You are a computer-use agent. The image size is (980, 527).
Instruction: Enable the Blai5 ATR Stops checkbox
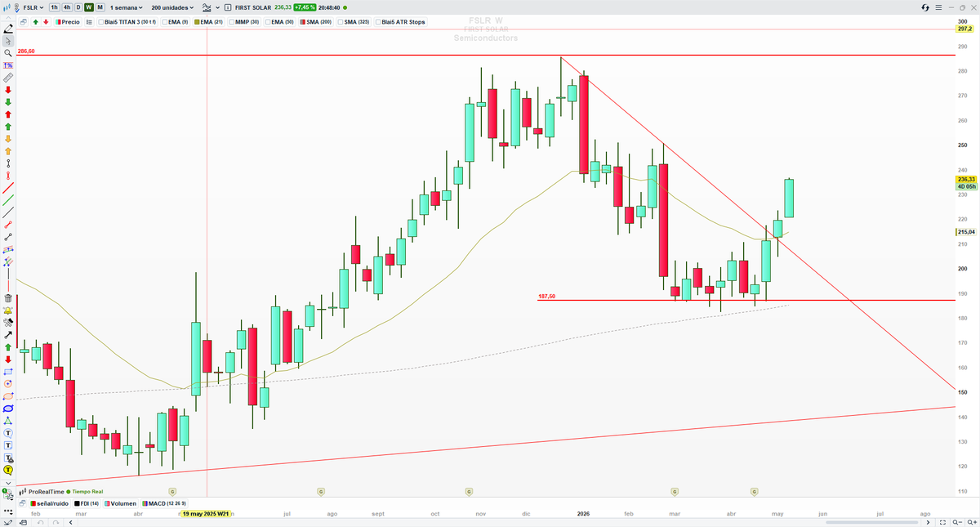pos(377,22)
